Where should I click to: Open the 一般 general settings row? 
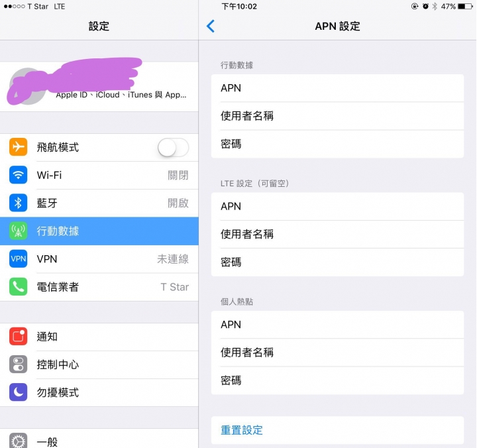coord(99,439)
